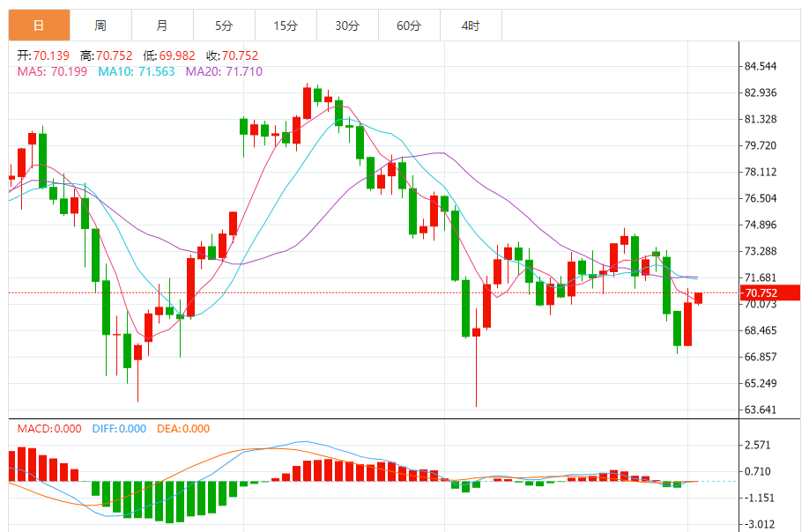Click the MACD:0.000 indicator label

pos(49,429)
